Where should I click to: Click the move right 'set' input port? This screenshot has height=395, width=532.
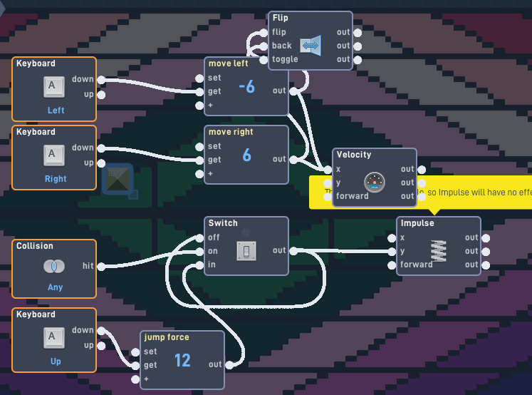click(x=199, y=147)
